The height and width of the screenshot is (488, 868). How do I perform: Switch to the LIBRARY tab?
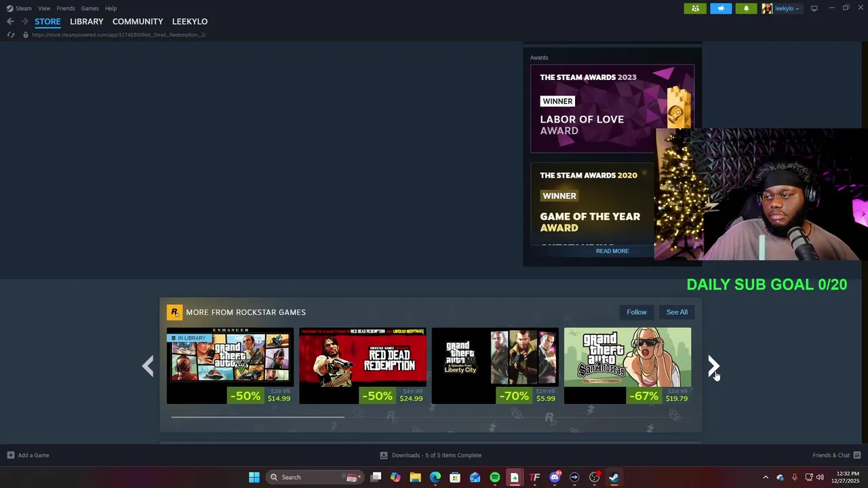(x=87, y=22)
